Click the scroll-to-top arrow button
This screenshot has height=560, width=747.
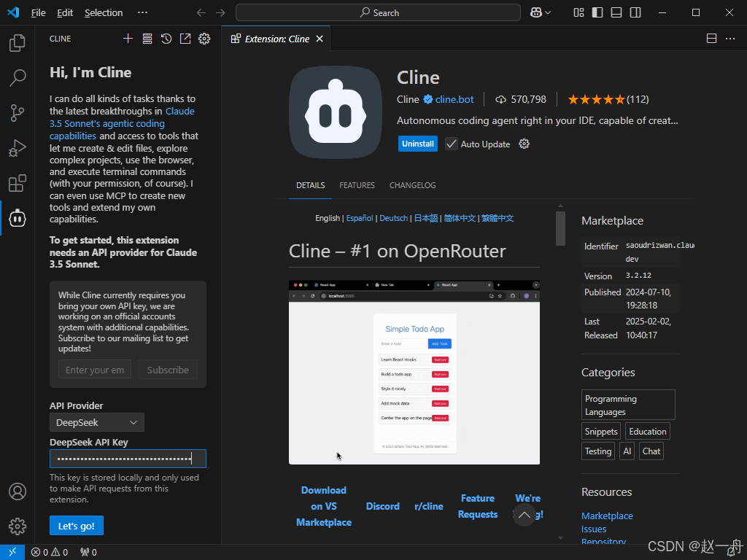[524, 515]
